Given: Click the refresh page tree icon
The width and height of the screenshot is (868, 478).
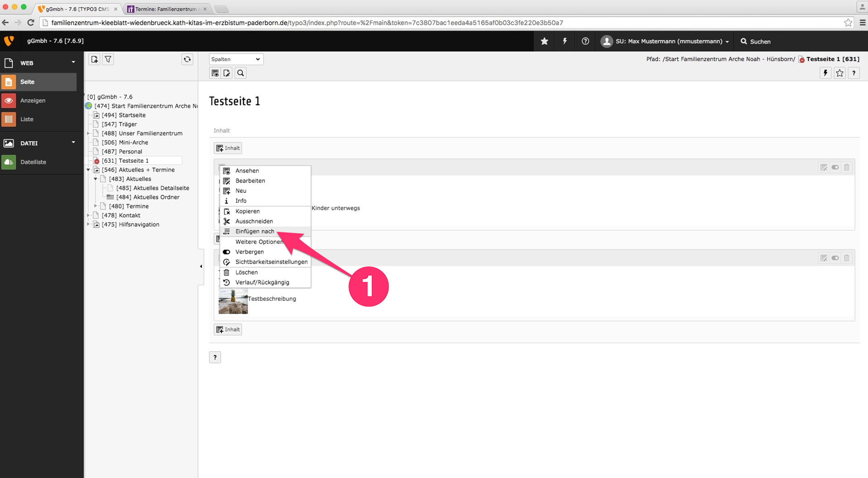Looking at the screenshot, I should 187,59.
